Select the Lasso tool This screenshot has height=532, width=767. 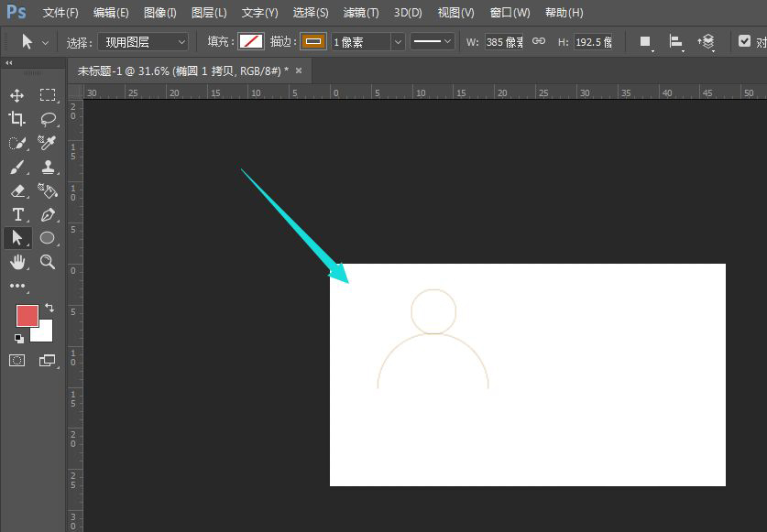click(x=48, y=119)
